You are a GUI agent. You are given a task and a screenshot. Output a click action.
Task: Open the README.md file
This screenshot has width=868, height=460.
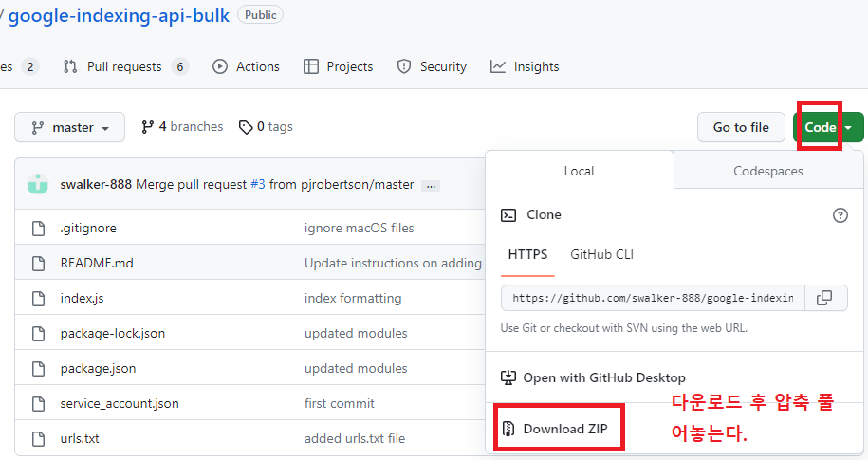pos(97,263)
